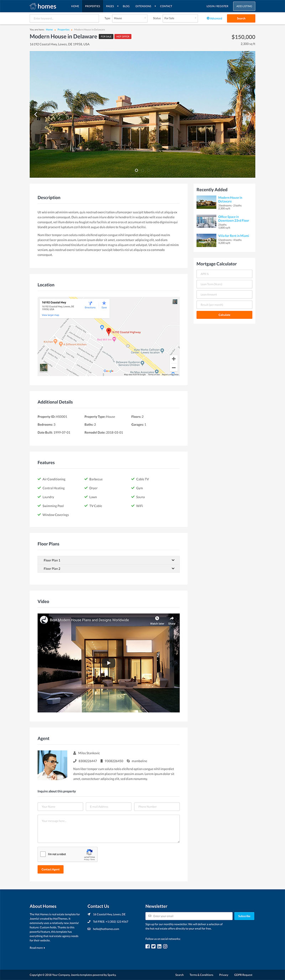The height and width of the screenshot is (980, 285).
Task: Click Add Listing button
Action: pos(244,6)
